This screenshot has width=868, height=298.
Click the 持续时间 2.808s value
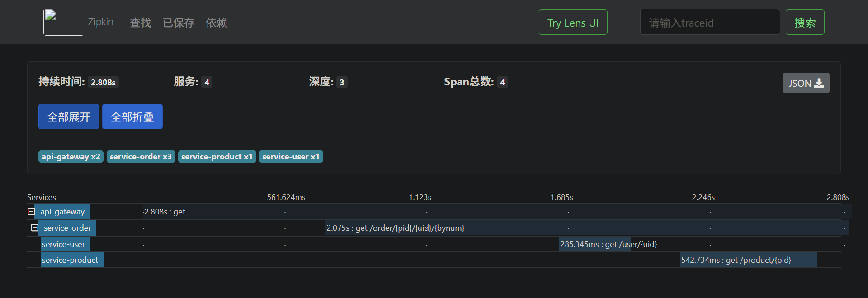103,82
